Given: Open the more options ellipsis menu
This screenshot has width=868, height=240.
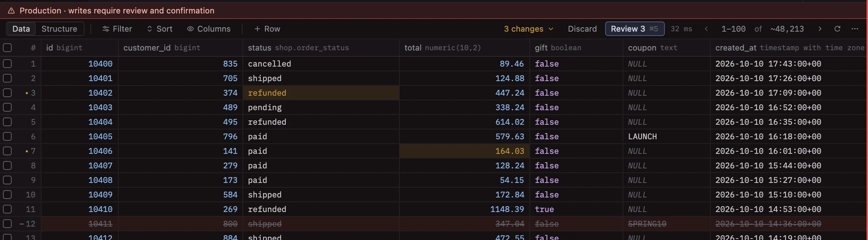Looking at the screenshot, I should pos(855,29).
